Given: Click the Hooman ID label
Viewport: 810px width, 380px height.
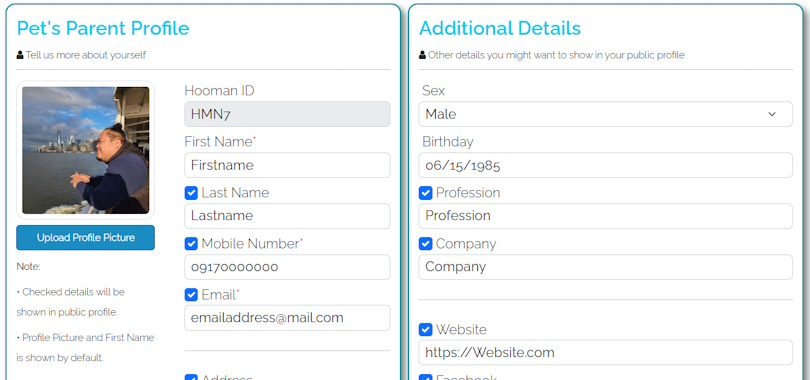Looking at the screenshot, I should point(220,91).
